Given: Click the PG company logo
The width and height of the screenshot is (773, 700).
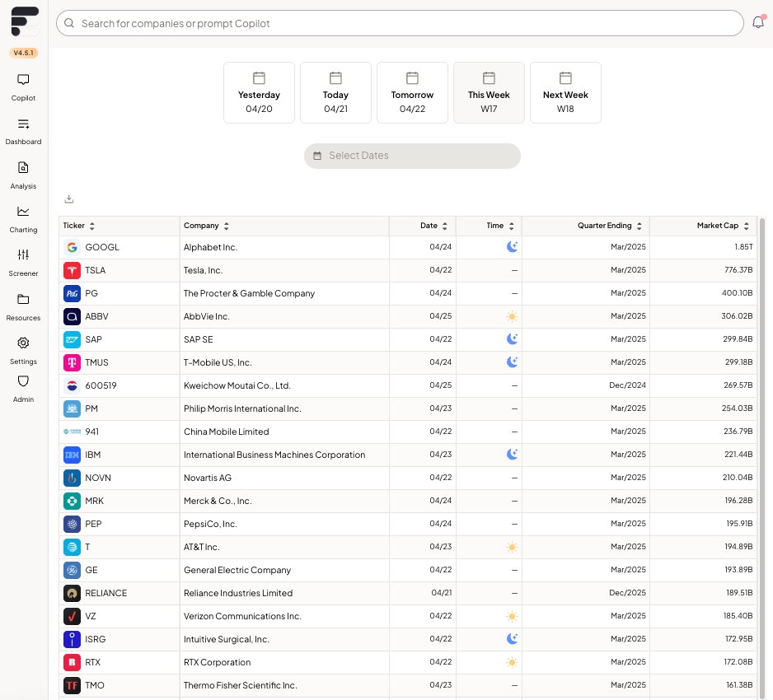Looking at the screenshot, I should pos(72,294).
